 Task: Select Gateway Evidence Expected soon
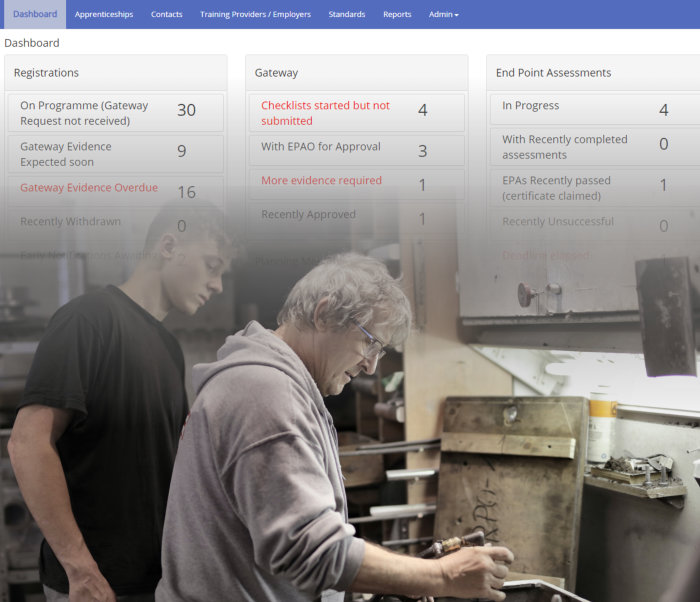tap(116, 154)
